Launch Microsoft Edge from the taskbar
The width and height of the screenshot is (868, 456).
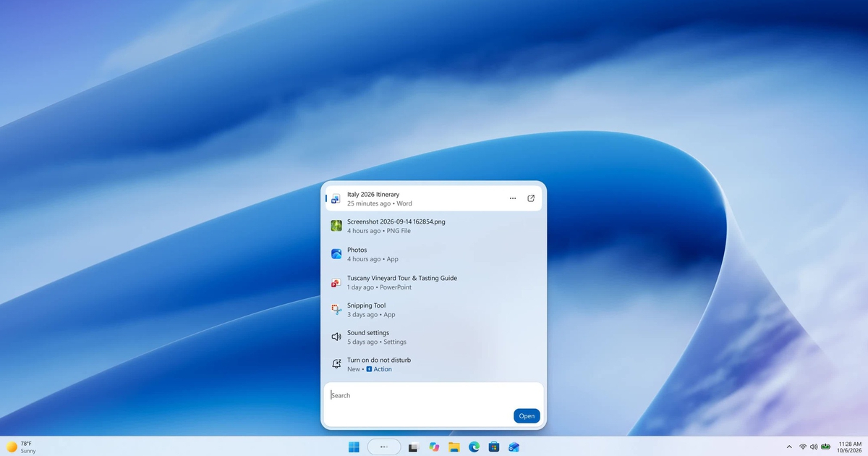tap(475, 447)
